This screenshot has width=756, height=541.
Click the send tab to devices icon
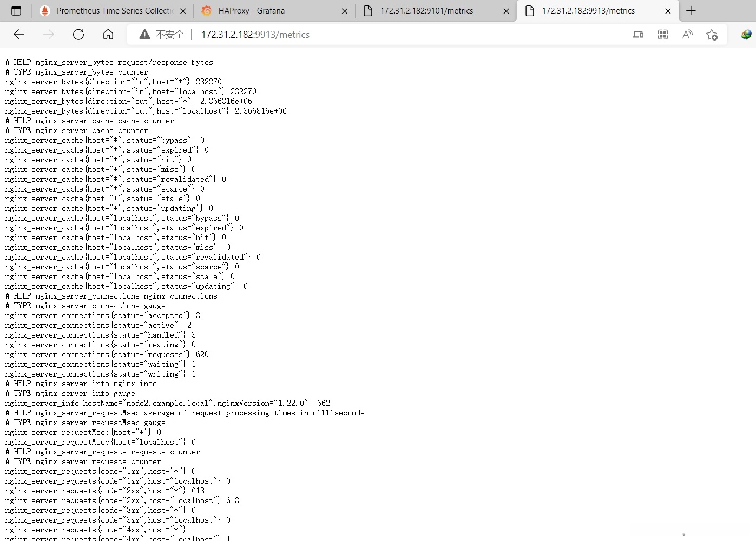point(639,35)
